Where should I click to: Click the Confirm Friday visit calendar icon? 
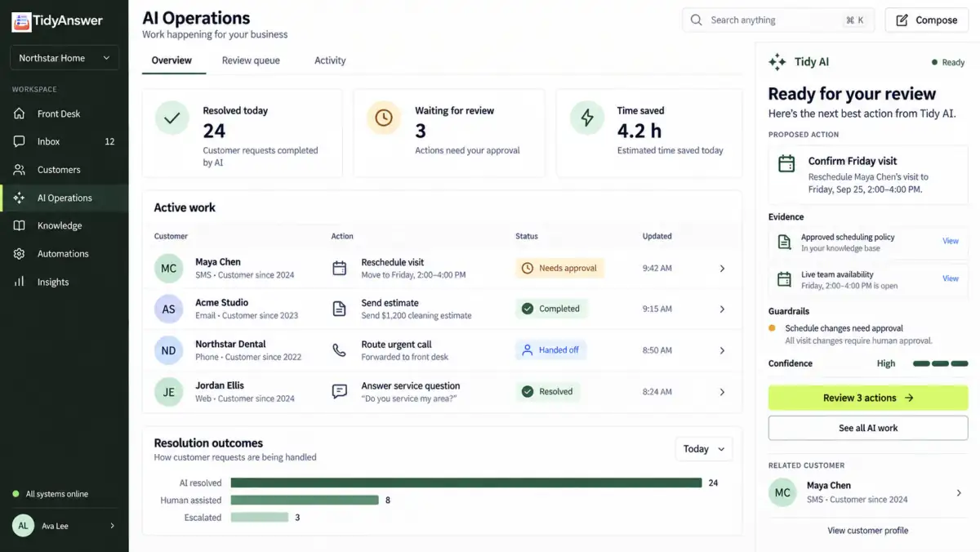(786, 163)
